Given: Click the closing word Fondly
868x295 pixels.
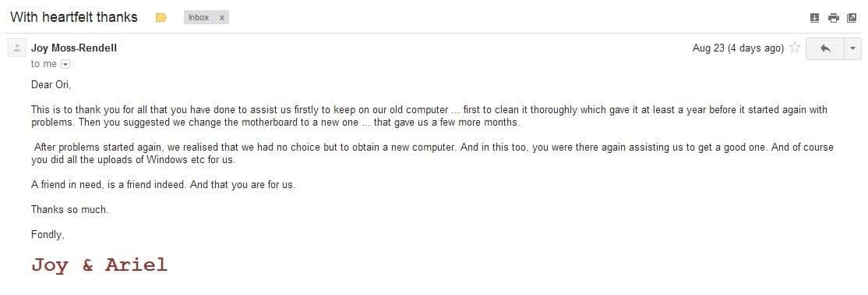Looking at the screenshot, I should pos(48,235).
